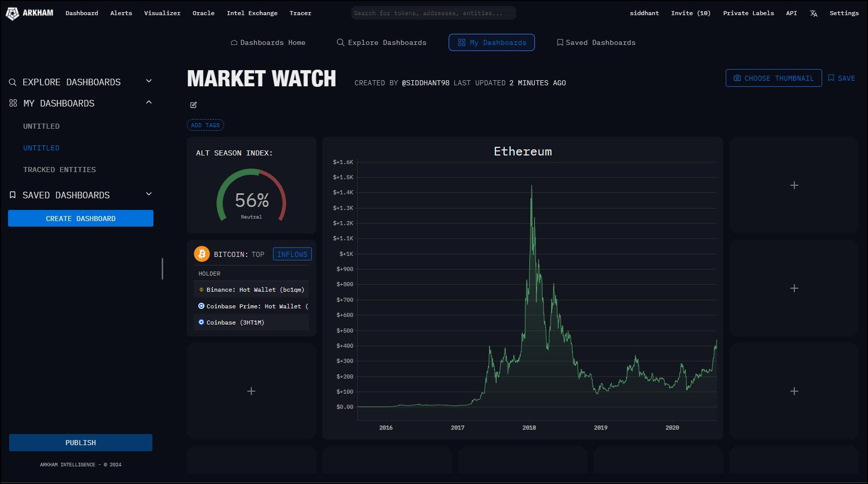Click the Create Dashboard button
Image resolution: width=868 pixels, height=484 pixels.
[81, 219]
